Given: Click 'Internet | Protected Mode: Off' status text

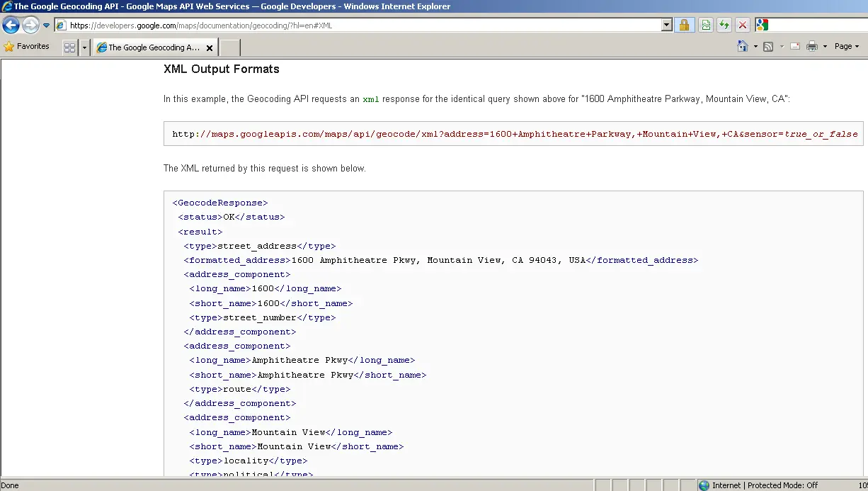Looking at the screenshot, I should click(765, 485).
